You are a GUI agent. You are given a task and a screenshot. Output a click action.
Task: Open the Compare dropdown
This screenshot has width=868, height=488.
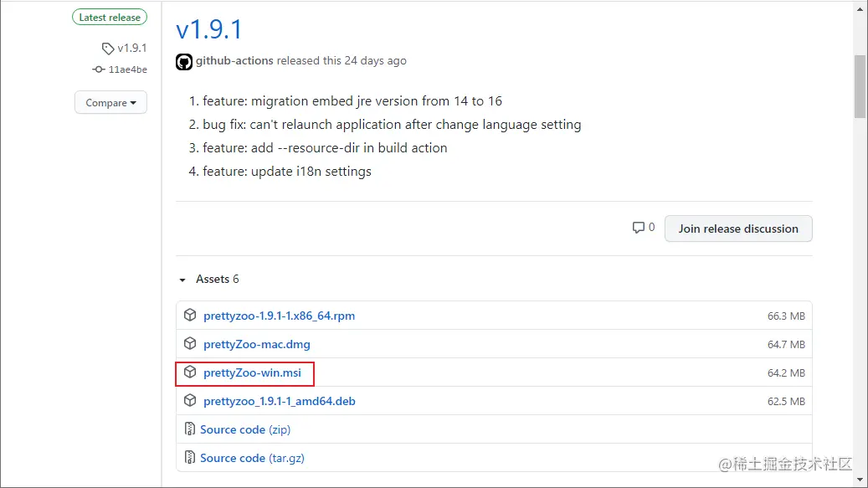click(x=110, y=102)
